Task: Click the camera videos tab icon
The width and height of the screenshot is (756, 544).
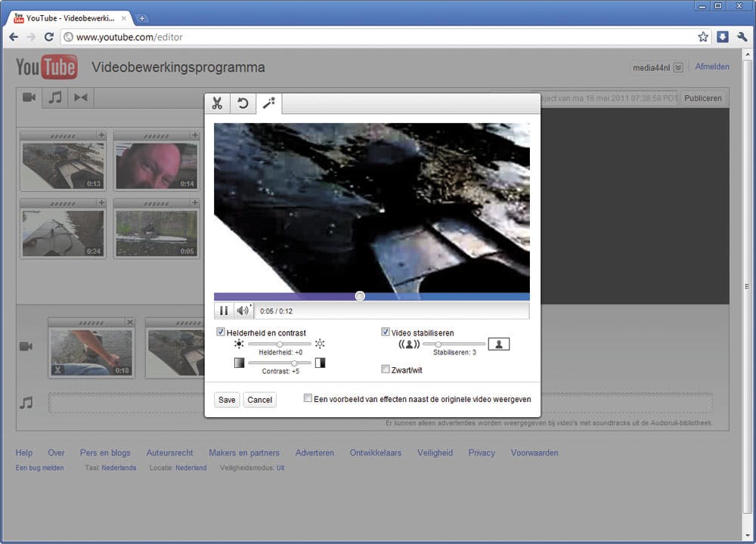Action: (x=29, y=97)
